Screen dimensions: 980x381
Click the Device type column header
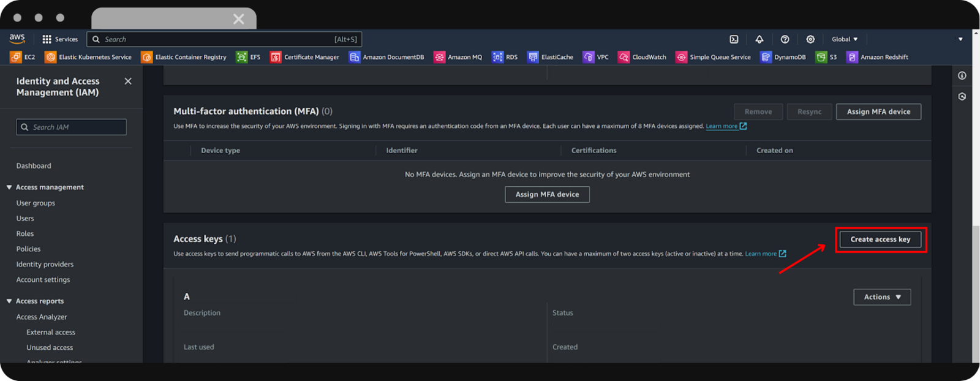point(221,151)
